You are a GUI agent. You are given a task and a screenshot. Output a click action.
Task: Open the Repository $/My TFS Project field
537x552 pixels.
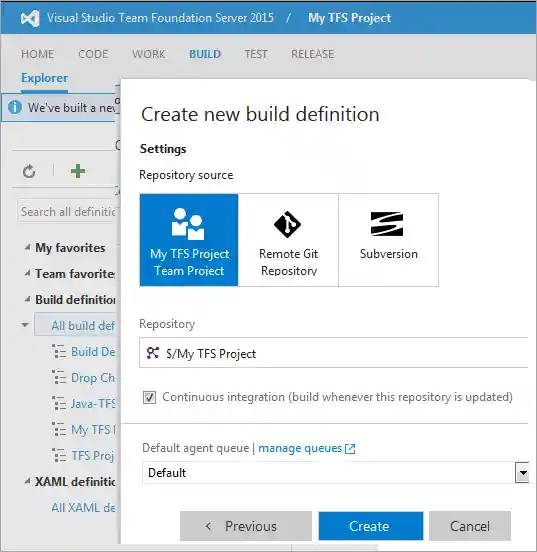tap(334, 353)
